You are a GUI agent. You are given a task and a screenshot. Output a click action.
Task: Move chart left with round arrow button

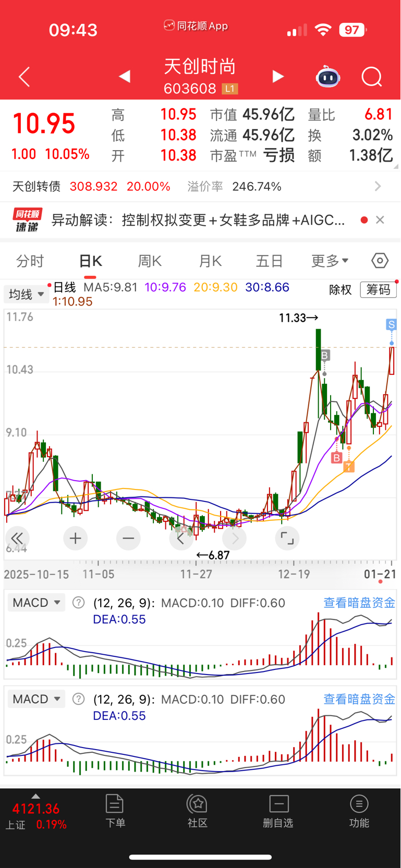181,538
